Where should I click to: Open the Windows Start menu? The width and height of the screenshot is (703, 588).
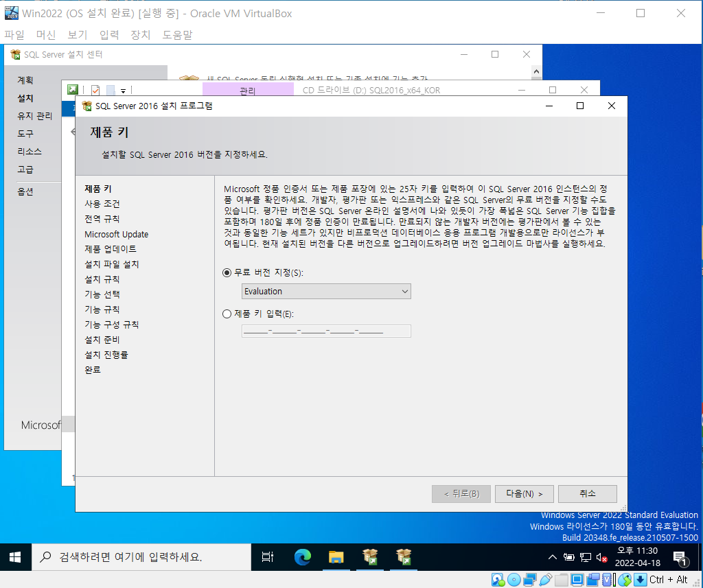15,557
